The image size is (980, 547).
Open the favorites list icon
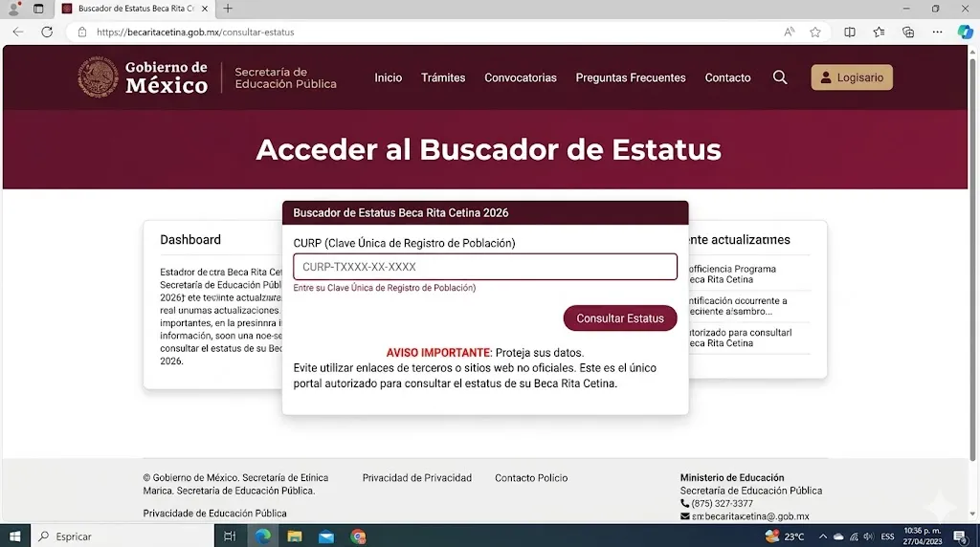point(879,32)
